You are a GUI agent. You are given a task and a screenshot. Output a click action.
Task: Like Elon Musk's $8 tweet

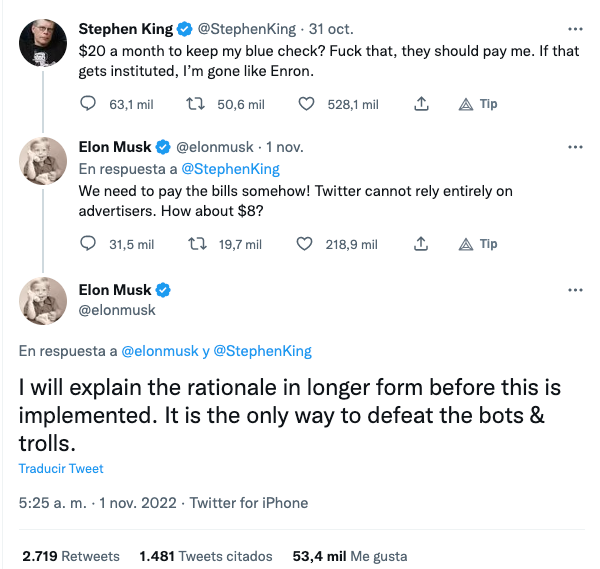(307, 244)
